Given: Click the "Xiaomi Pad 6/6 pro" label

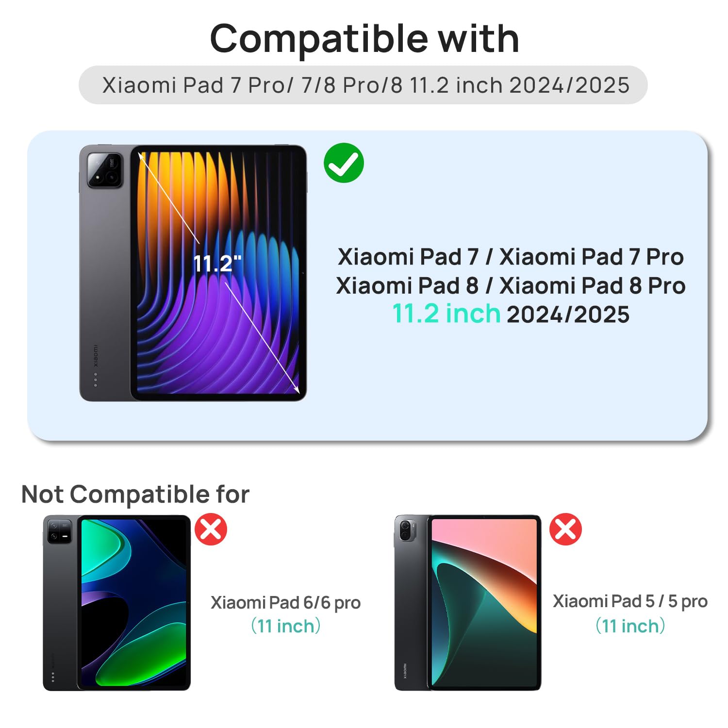Looking at the screenshot, I should point(285,603).
